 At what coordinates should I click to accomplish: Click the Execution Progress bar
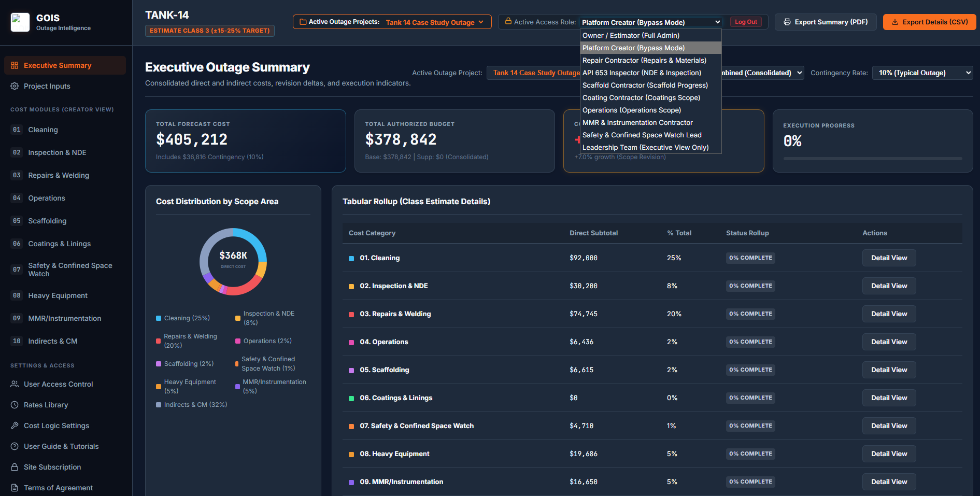tap(873, 159)
